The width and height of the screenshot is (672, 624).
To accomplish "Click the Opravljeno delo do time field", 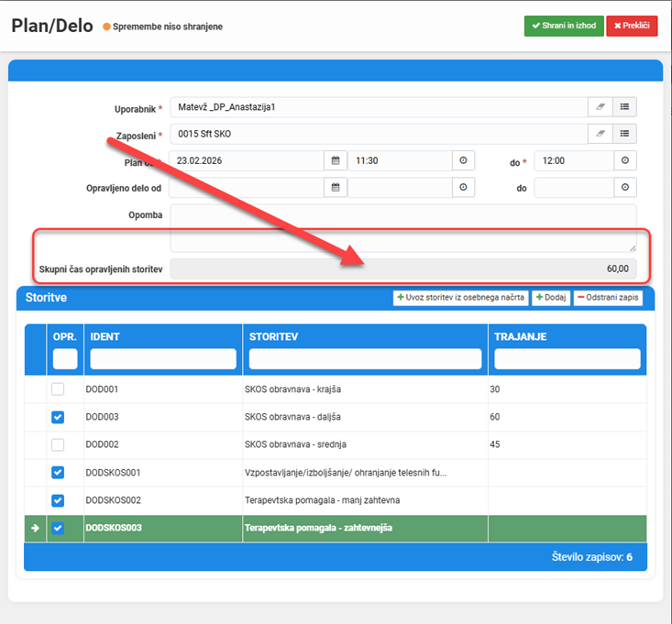I will 574,188.
